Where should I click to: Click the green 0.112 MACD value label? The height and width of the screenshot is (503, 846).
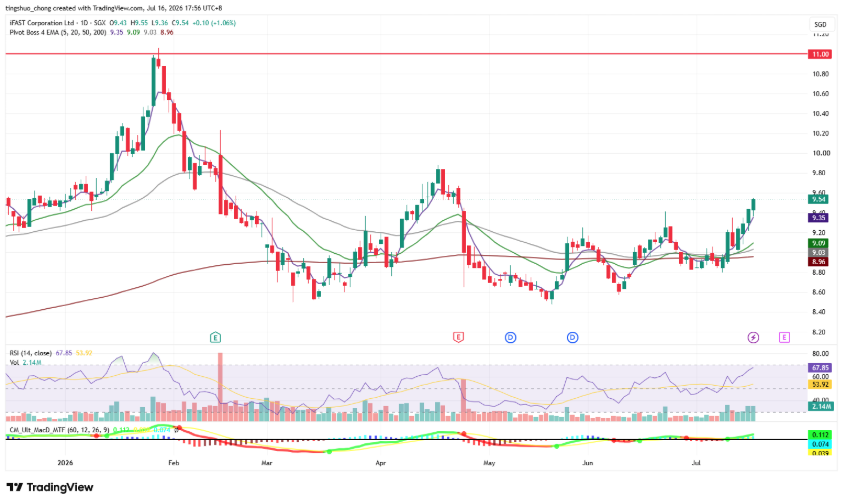(x=820, y=435)
